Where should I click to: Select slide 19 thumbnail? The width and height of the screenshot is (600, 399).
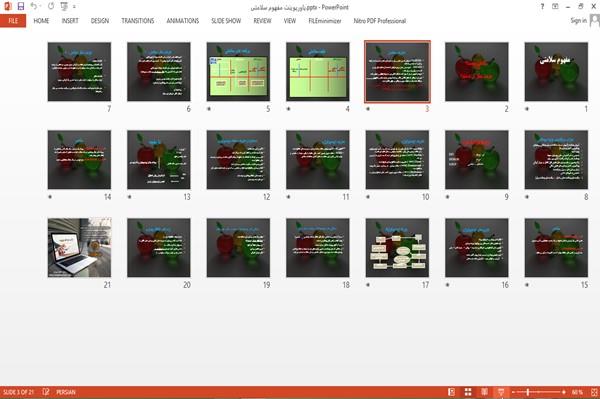pos(238,248)
